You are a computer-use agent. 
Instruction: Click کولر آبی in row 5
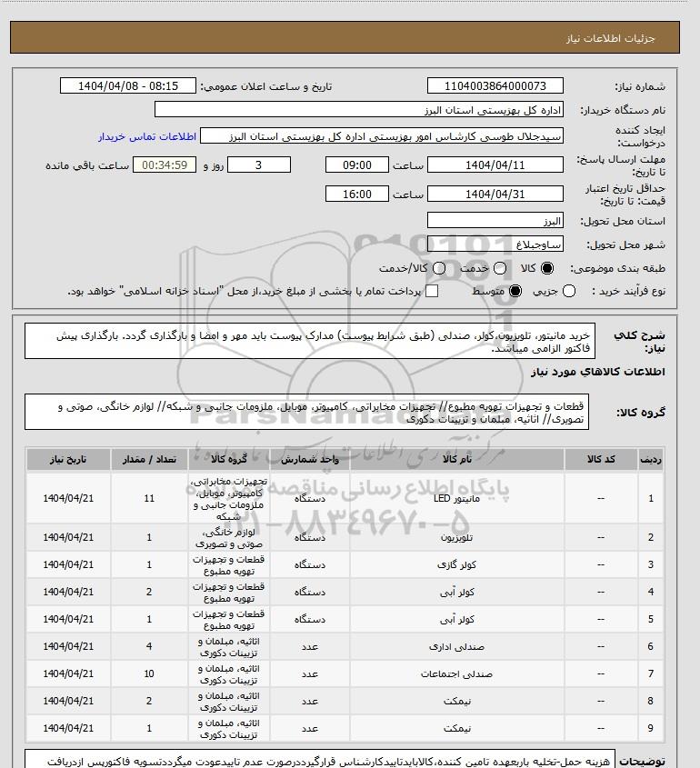[x=456, y=620]
